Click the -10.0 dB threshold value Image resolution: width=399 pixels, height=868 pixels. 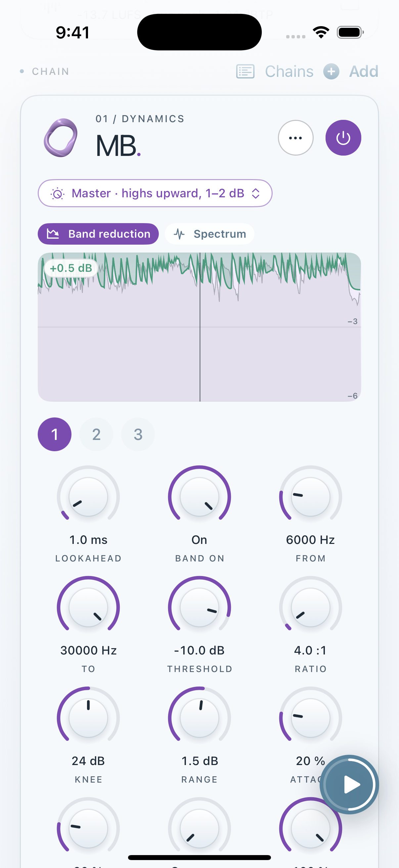click(x=199, y=650)
